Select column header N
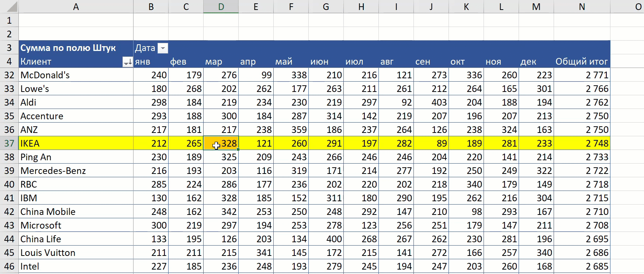This screenshot has width=644, height=274. (582, 7)
